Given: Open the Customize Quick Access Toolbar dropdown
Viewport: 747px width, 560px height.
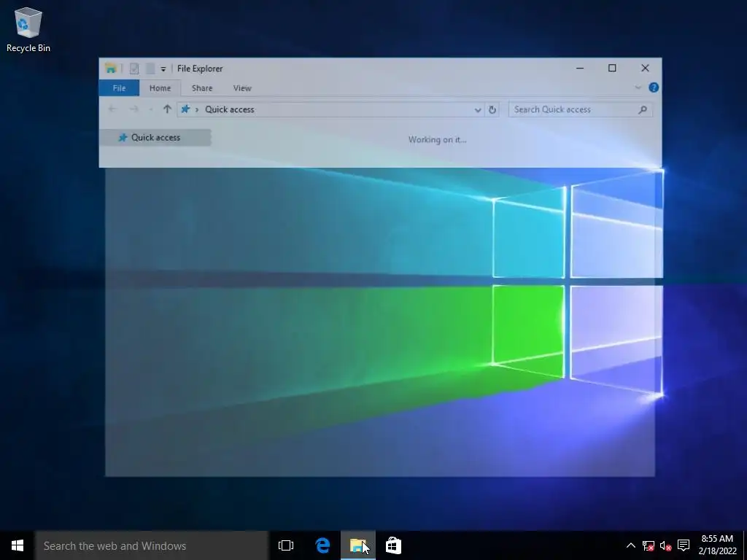Looking at the screenshot, I should [163, 69].
